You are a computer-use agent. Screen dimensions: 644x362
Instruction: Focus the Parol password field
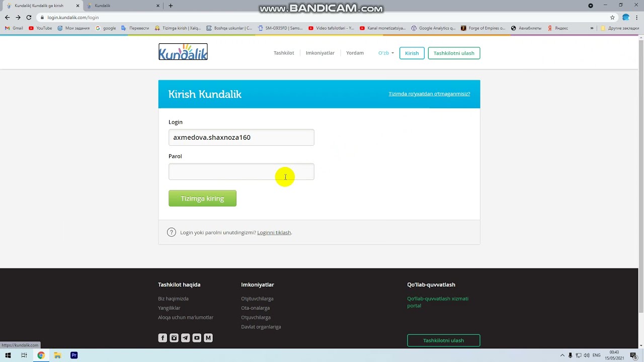point(242,171)
